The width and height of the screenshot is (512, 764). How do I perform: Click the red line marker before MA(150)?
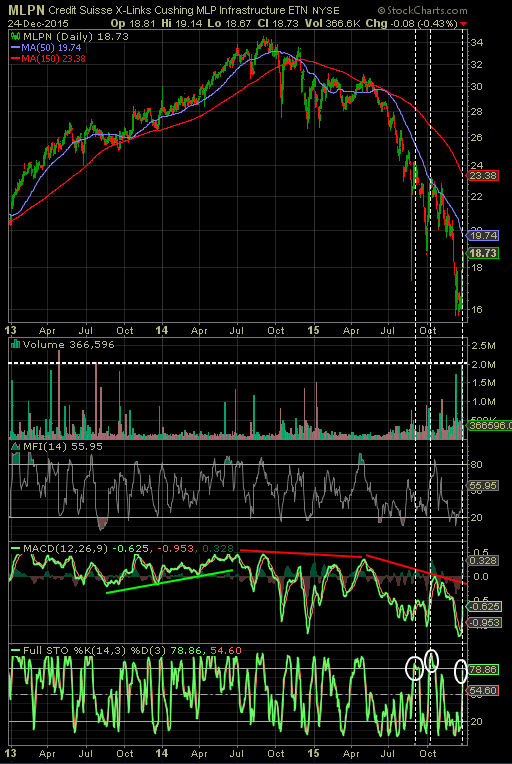pyautogui.click(x=15, y=59)
